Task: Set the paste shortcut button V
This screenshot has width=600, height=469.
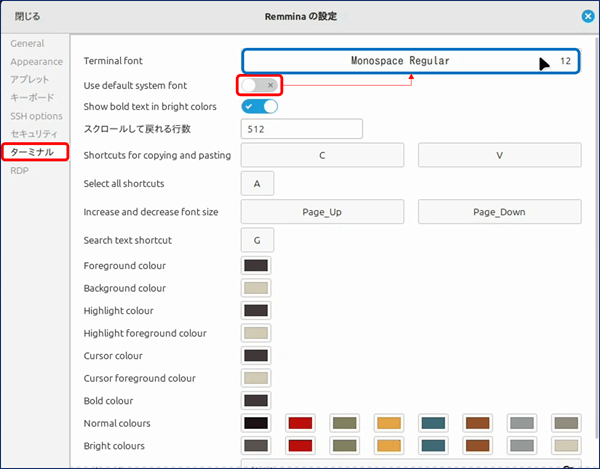Action: tap(499, 155)
